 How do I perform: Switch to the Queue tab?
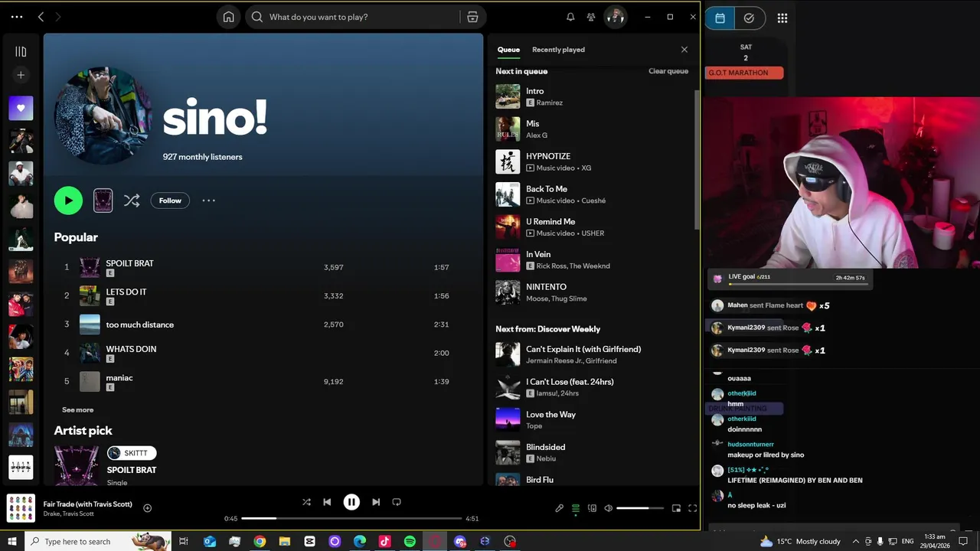508,50
